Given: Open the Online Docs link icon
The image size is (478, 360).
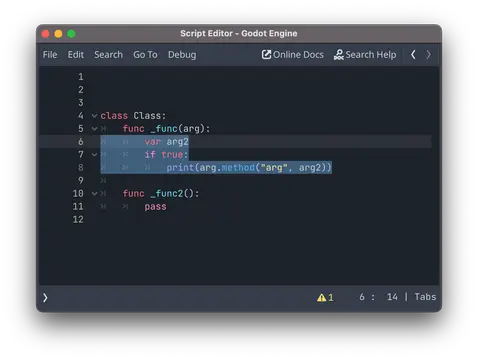Looking at the screenshot, I should 266,54.
